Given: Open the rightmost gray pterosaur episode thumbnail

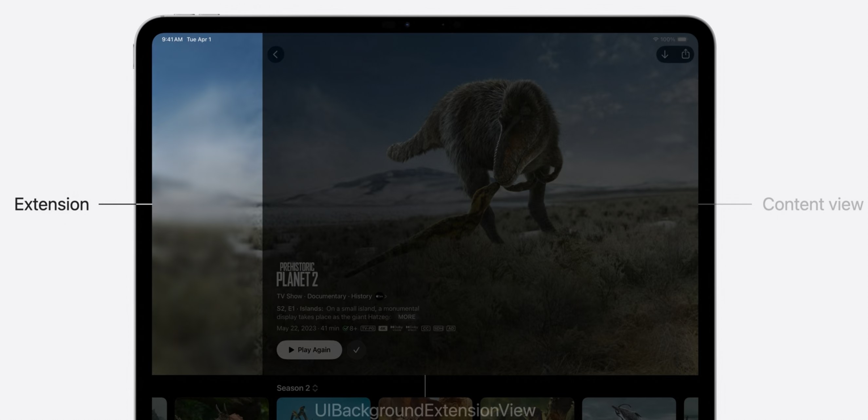Looking at the screenshot, I should point(629,410).
